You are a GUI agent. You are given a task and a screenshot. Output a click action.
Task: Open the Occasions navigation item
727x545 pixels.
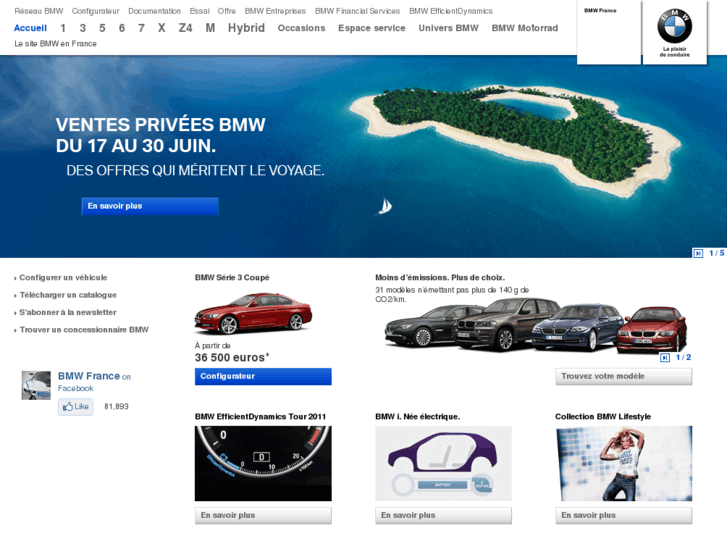(x=301, y=28)
